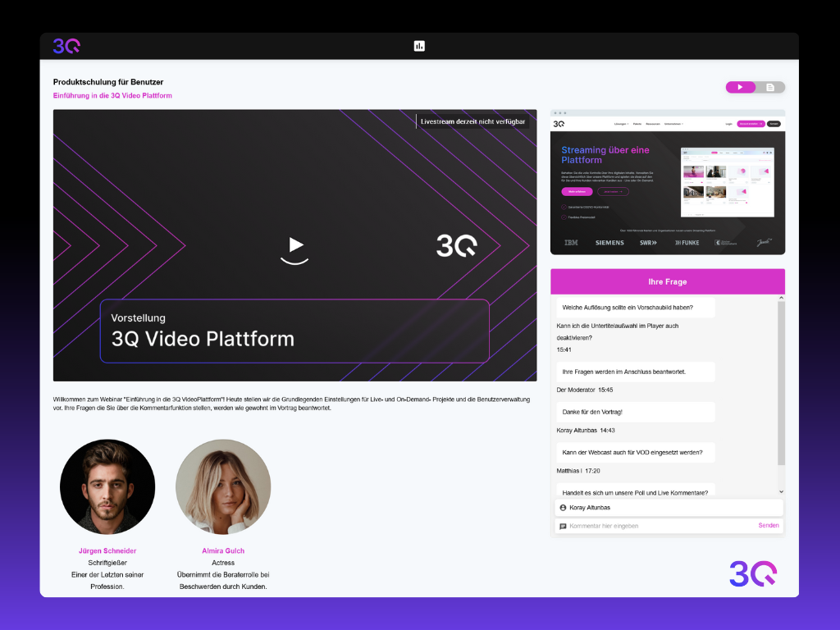Open Almira Gulch's portrait photo

[x=223, y=487]
